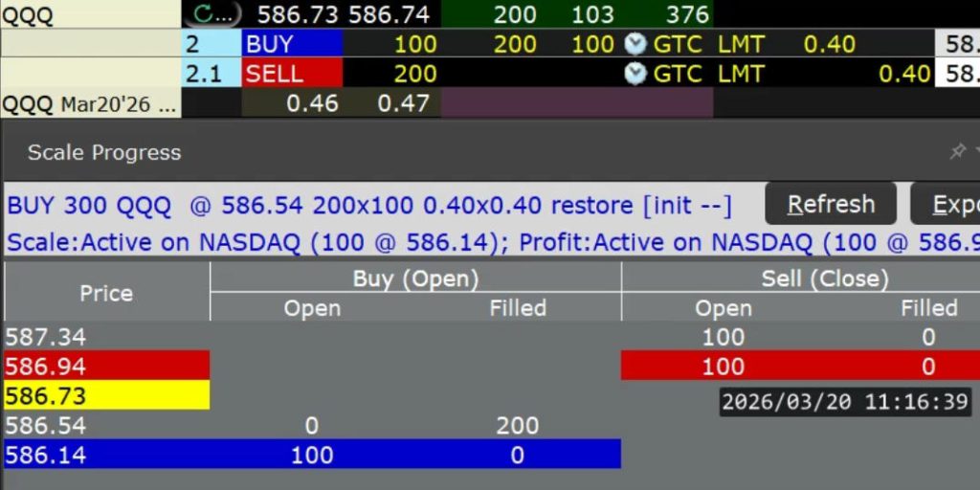This screenshot has width=980, height=490.
Task: Click the Price column header
Action: tap(106, 293)
